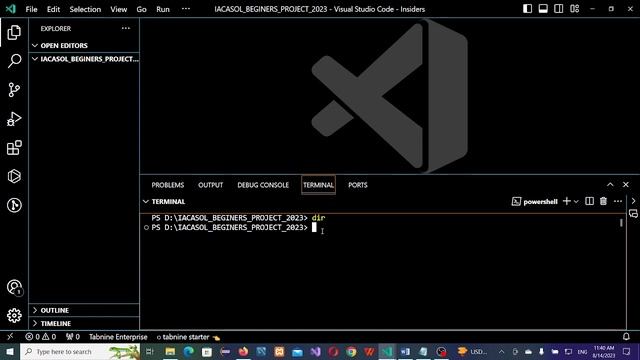Image resolution: width=640 pixels, height=360 pixels.
Task: Close the bottom panel
Action: pos(626,184)
